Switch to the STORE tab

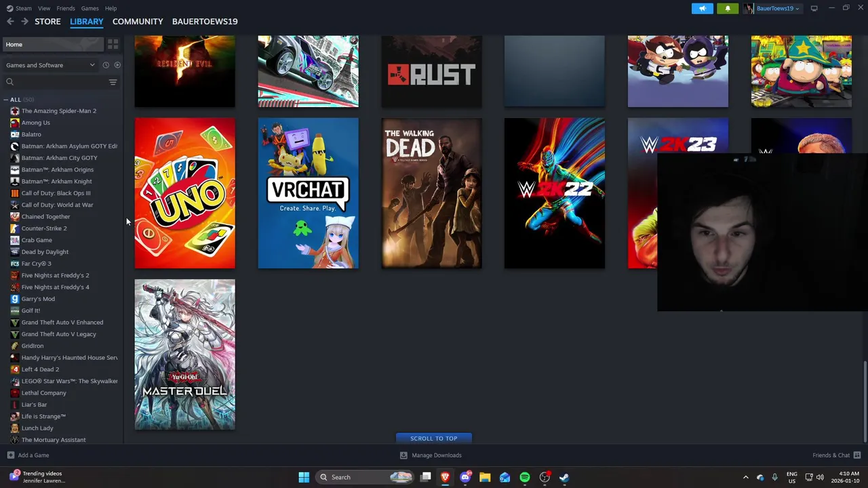click(47, 22)
